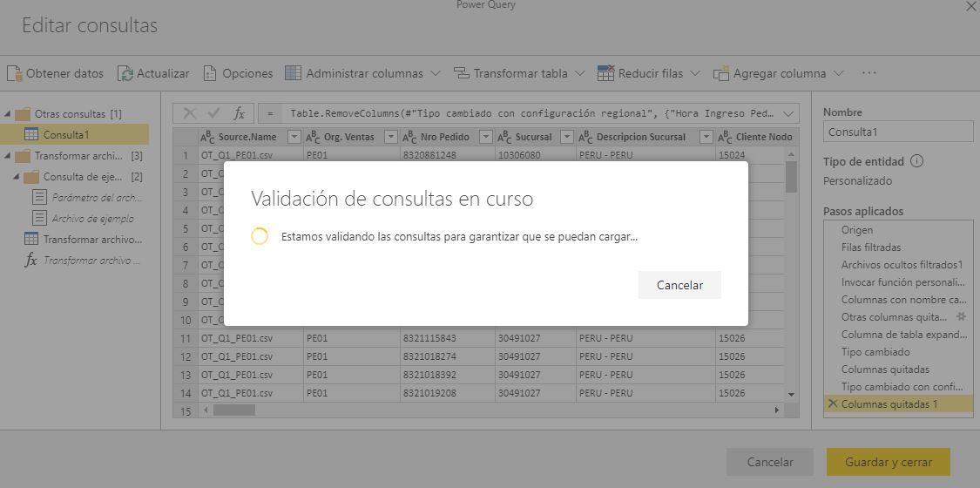Screen dimensions: 980x488
Task: Click the Sucursal column type icon
Action: click(x=504, y=138)
